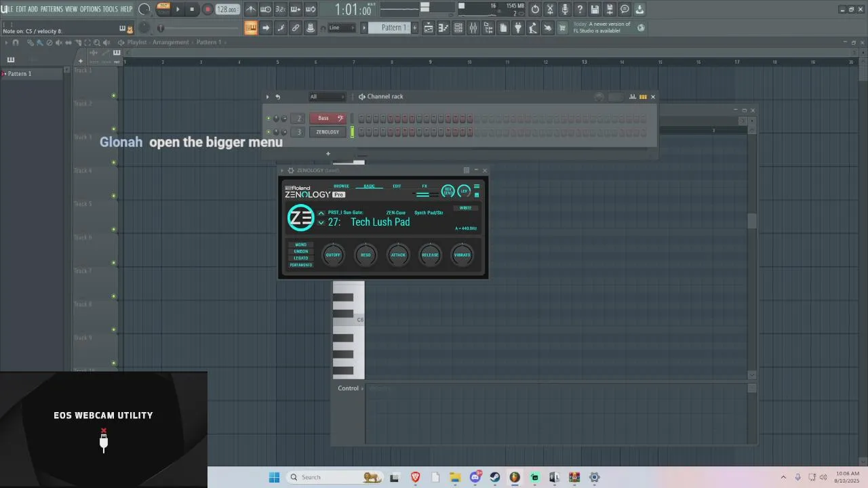Expand the Channel rack menu arrow

267,97
